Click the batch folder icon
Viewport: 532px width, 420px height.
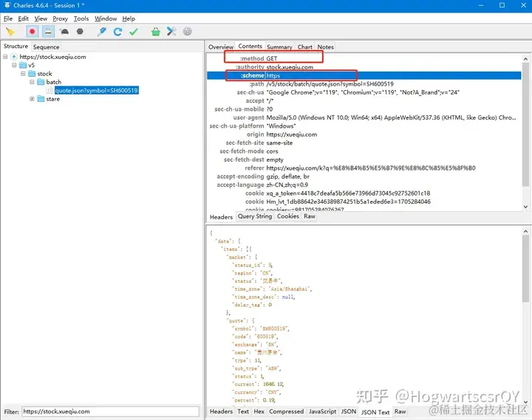[41, 82]
